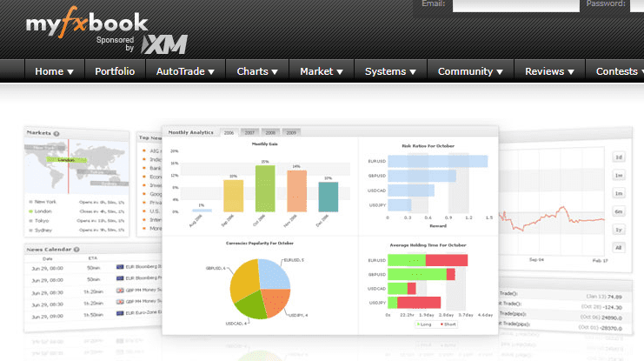Expand the AutoTrade menu

[185, 71]
